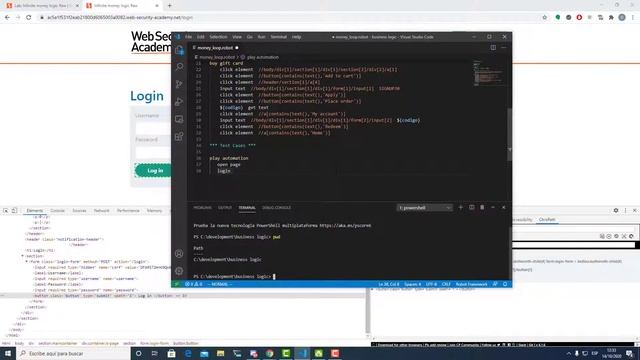
Task: Open the Selection menu in VS Code
Action: (x=218, y=37)
